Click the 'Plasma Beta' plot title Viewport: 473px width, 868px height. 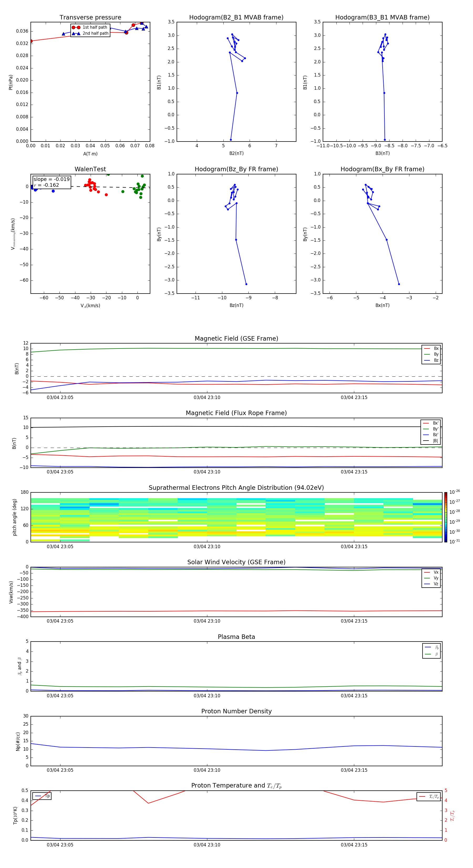click(x=236, y=637)
